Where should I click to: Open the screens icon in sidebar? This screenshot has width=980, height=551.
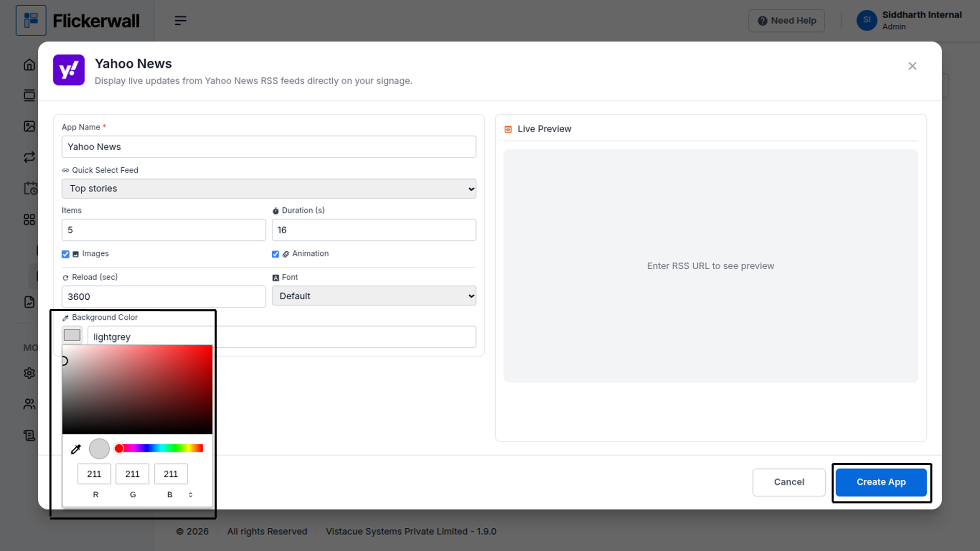(29, 95)
